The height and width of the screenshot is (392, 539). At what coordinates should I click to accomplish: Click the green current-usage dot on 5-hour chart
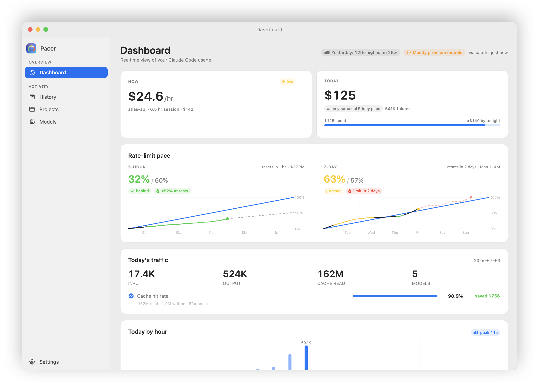click(227, 219)
